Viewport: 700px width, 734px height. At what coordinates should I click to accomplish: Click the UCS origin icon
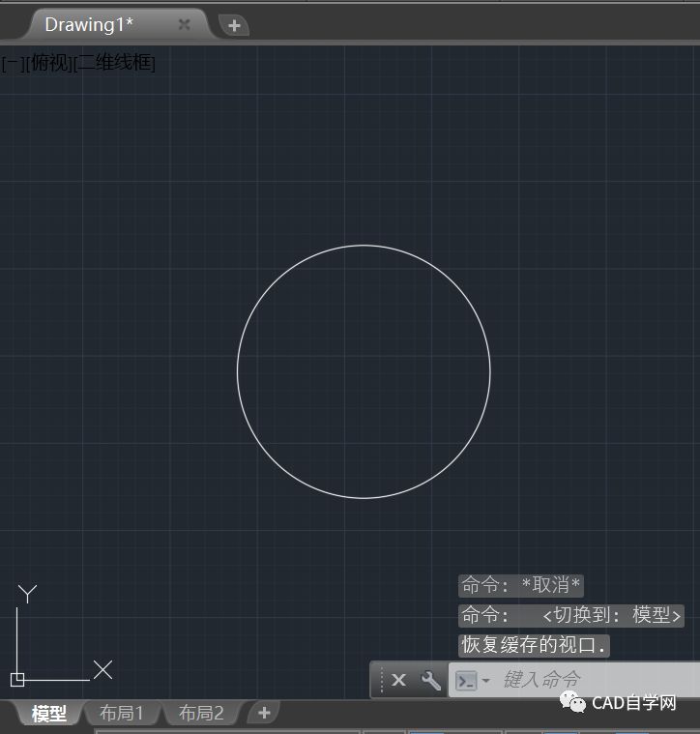(17, 679)
